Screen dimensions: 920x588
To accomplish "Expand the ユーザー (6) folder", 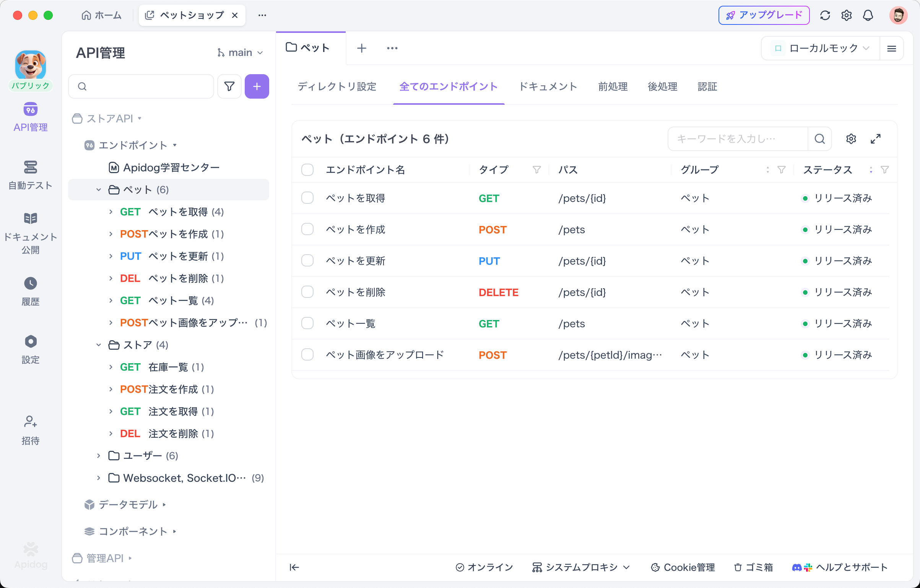I will coord(99,456).
